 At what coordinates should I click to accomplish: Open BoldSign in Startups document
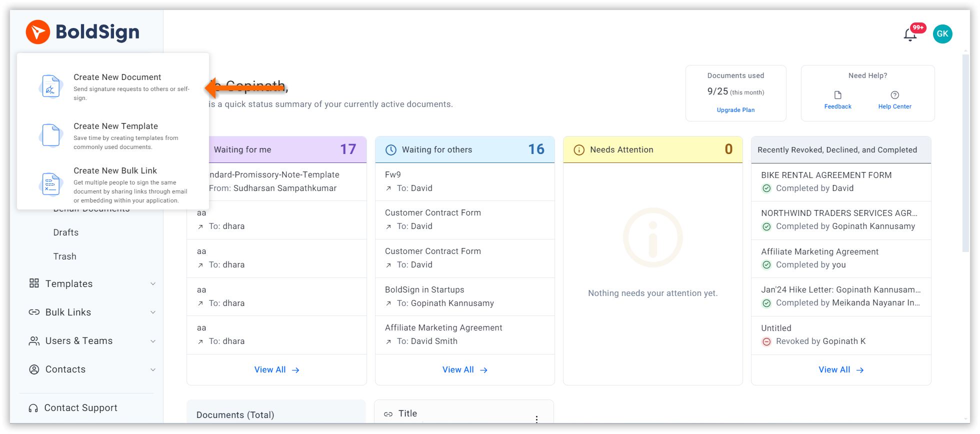point(464,296)
